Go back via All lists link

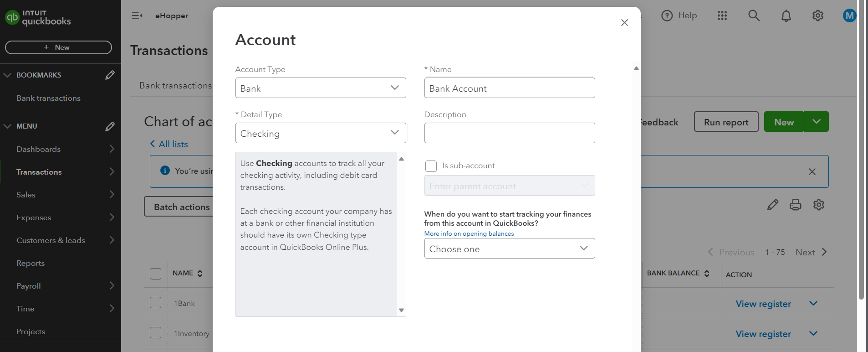169,144
